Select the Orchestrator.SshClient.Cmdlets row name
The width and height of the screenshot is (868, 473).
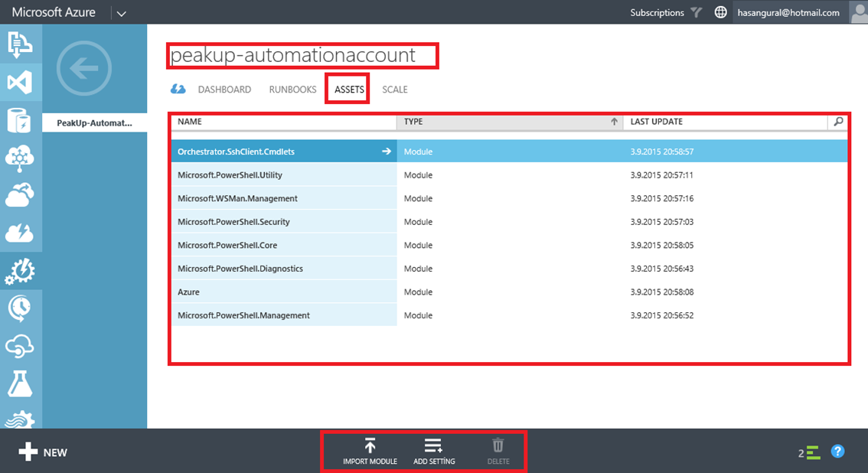(x=236, y=152)
